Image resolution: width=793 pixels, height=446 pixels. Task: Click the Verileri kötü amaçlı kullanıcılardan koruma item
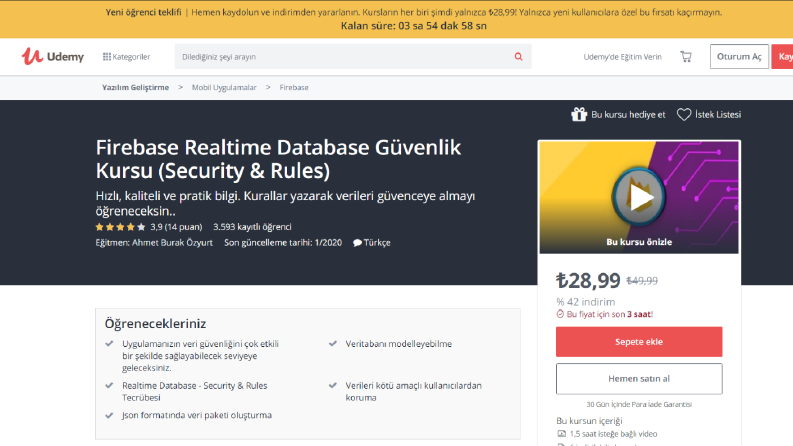pyautogui.click(x=413, y=391)
